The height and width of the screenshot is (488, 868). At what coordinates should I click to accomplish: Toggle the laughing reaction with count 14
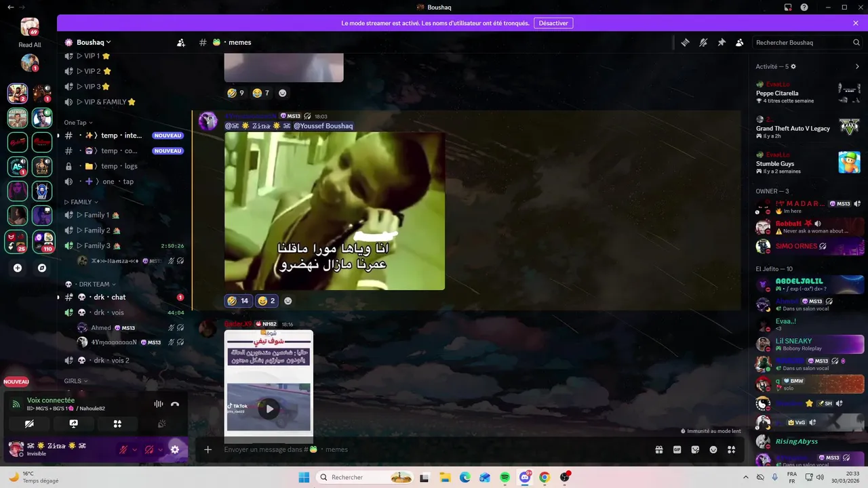(237, 301)
